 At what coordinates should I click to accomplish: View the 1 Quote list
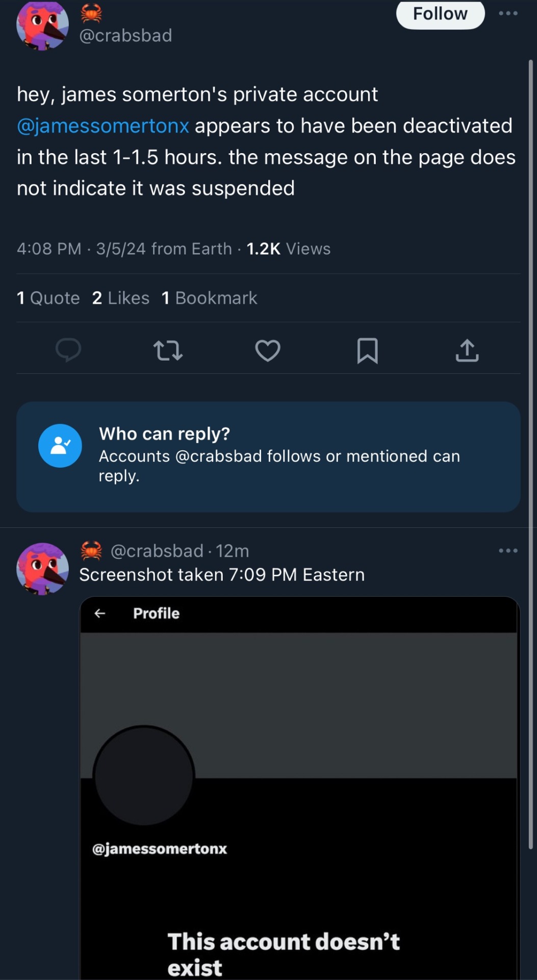click(48, 298)
